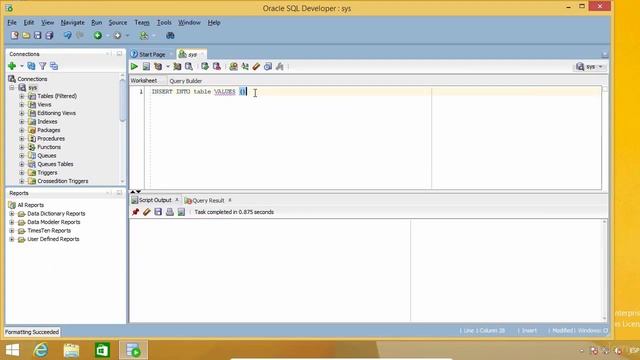Click the binoculars Find DB Object icon
This screenshot has width=640, height=360.
point(170,36)
